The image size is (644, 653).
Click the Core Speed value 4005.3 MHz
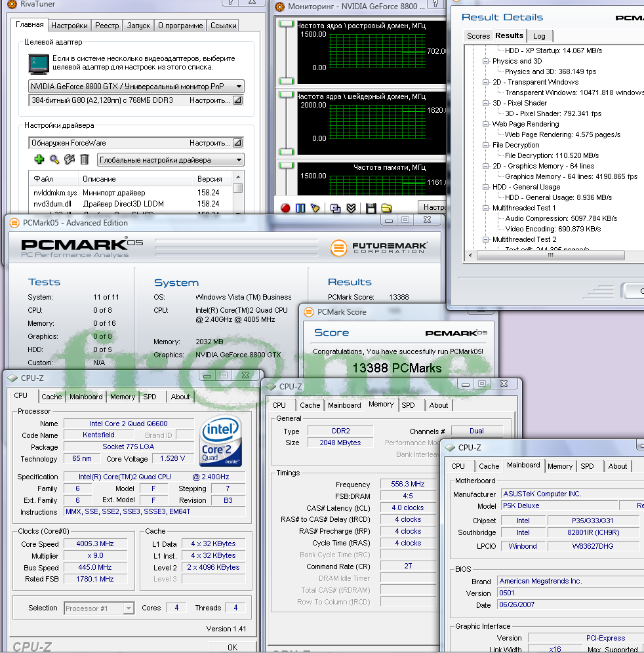95,544
